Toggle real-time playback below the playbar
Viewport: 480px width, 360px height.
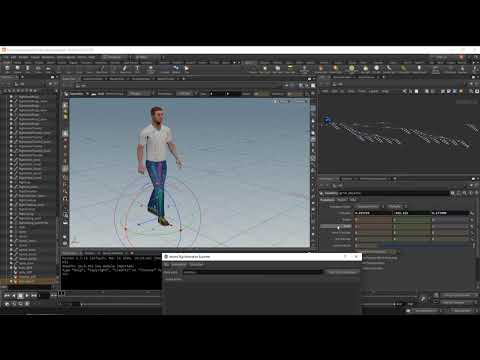(7, 304)
